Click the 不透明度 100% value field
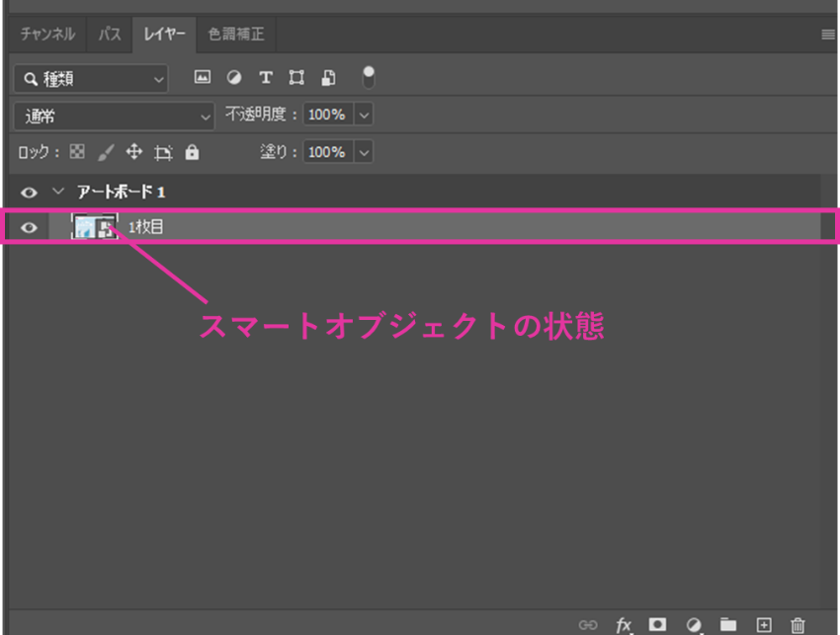 tap(328, 115)
